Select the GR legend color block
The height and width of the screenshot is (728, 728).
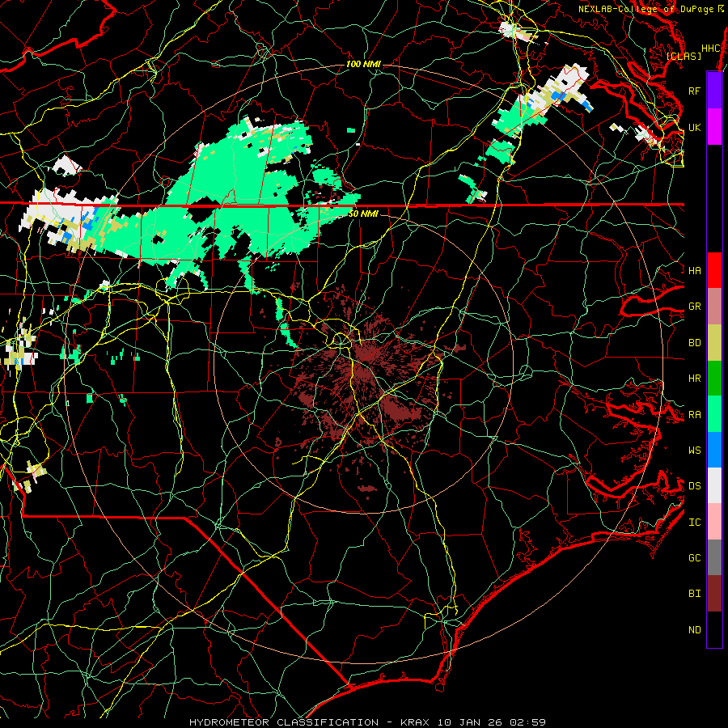(714, 307)
